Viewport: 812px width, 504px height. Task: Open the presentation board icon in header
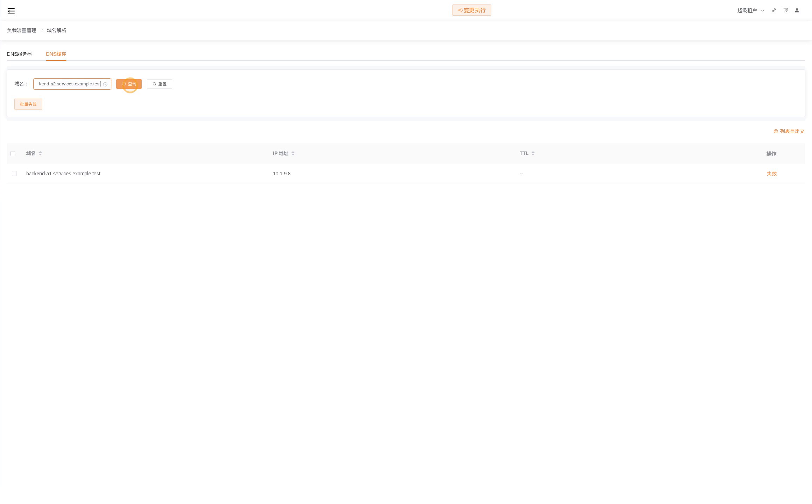coord(786,10)
